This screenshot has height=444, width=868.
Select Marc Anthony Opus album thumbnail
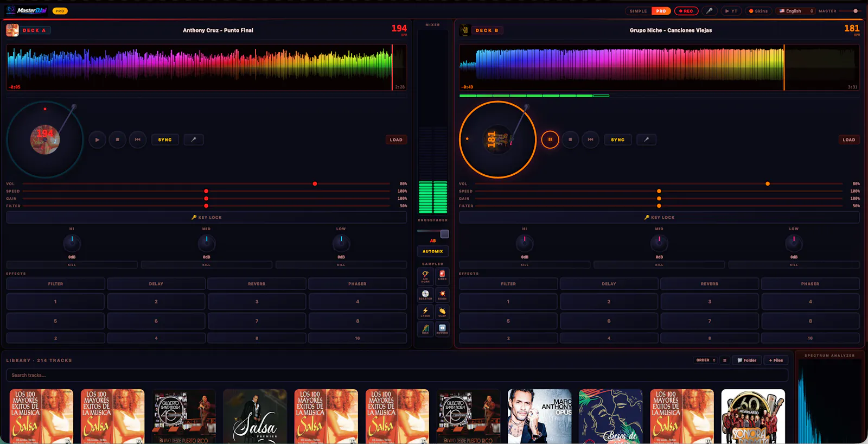click(x=539, y=416)
